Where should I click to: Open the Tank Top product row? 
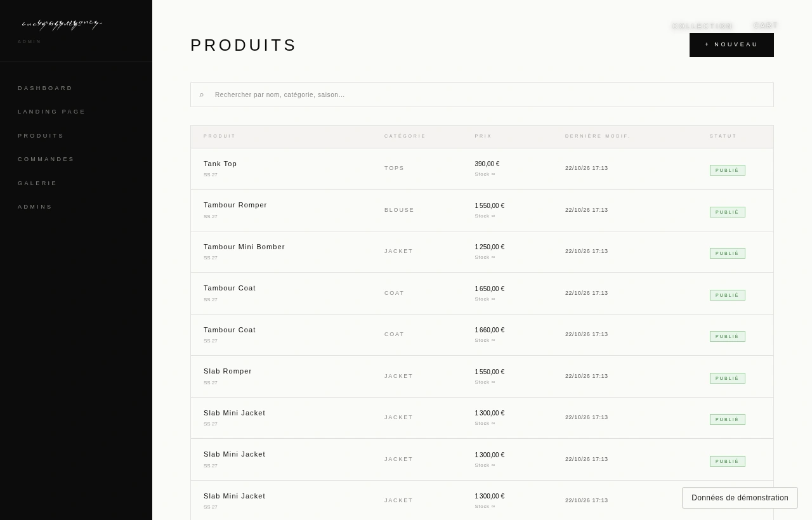click(x=482, y=169)
